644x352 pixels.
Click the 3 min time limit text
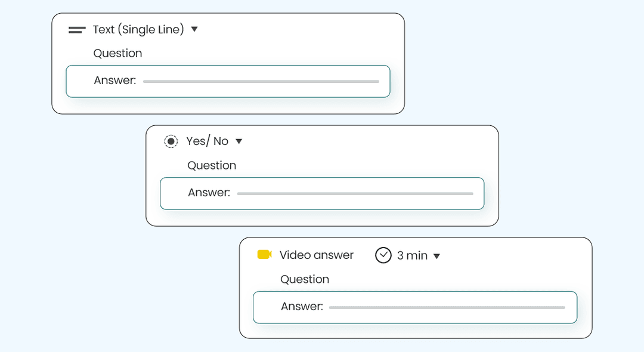[x=413, y=255]
